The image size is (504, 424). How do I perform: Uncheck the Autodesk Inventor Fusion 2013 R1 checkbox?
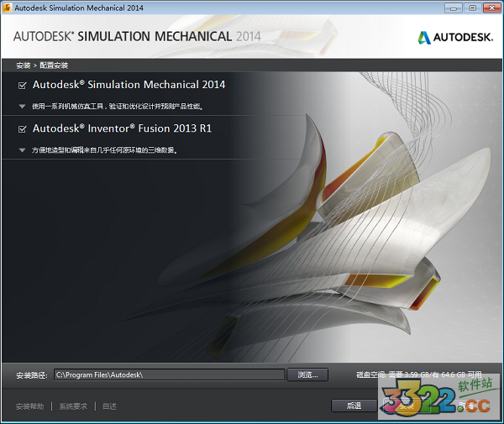click(22, 129)
